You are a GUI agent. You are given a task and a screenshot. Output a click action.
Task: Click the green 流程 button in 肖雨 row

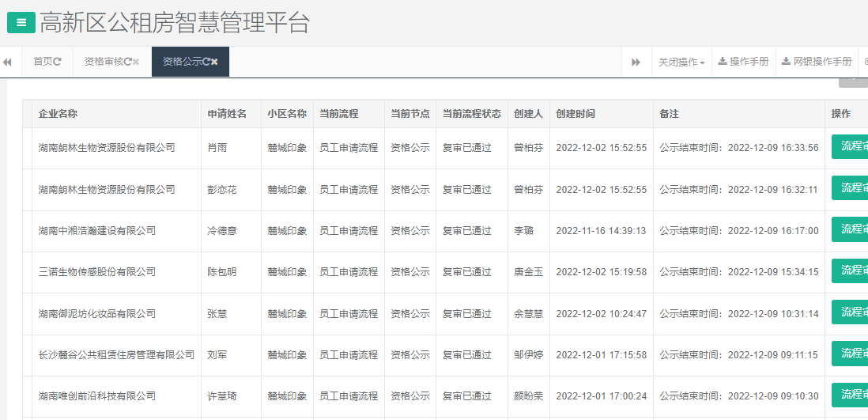850,146
